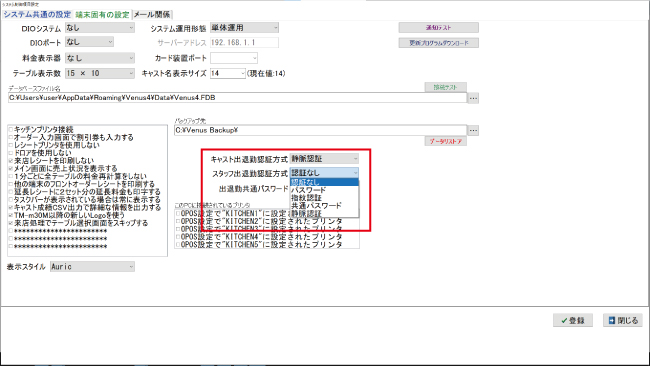Click the database file path field

click(x=237, y=98)
